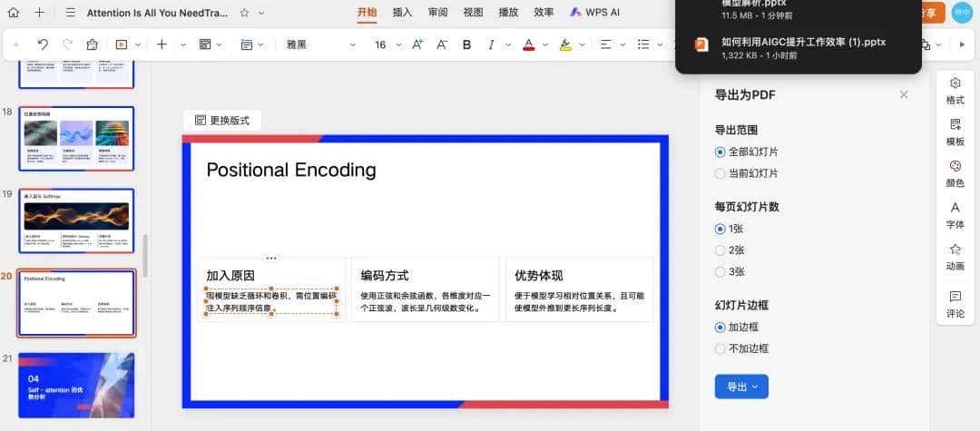The image size is (980, 431).
Task: Open the AIGC pptx file in downloads popup
Action: 799,48
